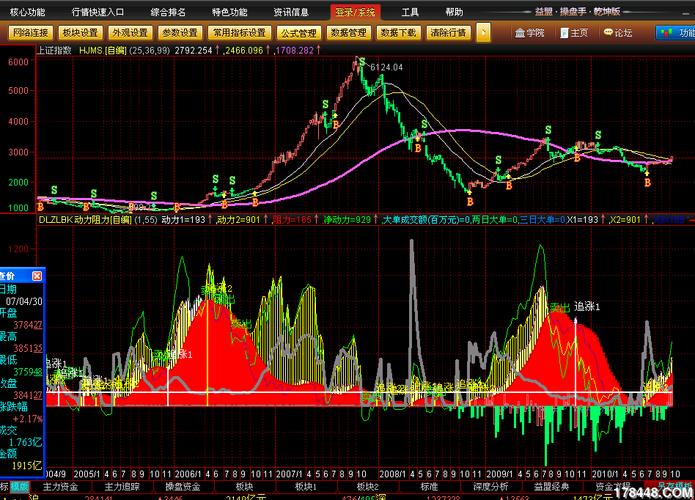Image resolution: width=695 pixels, height=500 pixels.
Task: Click the 2007/1 date on time axis
Action: [x=289, y=473]
